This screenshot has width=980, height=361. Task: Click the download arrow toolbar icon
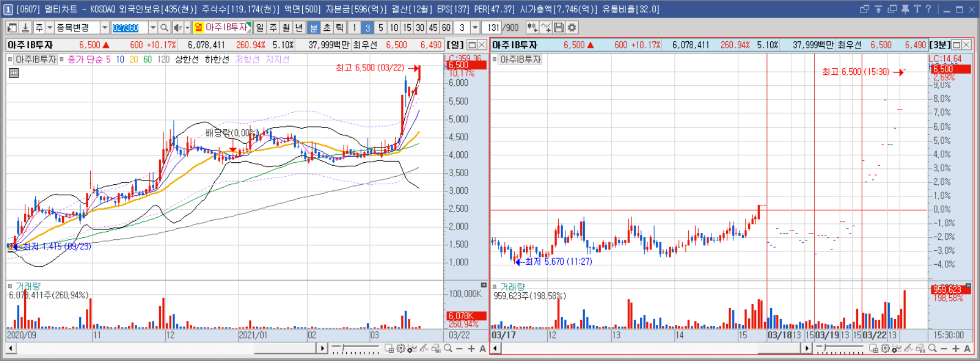pos(25,28)
